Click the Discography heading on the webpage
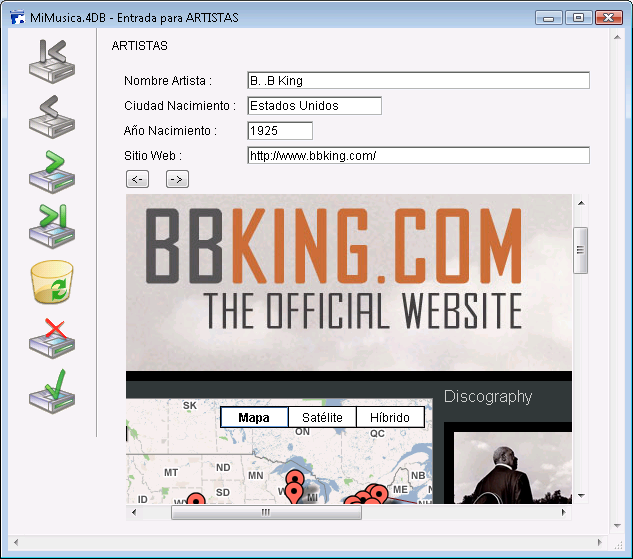The width and height of the screenshot is (633, 559). (488, 396)
